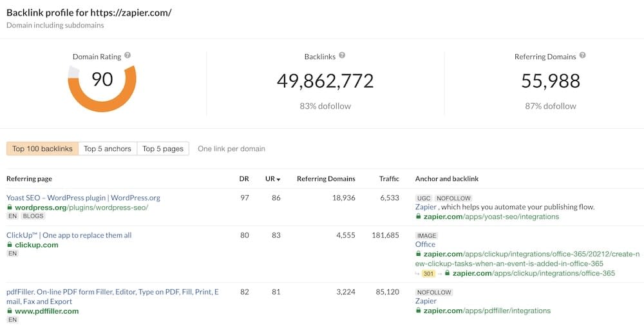Open ClickUp One app referring page link
This screenshot has width=644, height=326.
click(69, 235)
